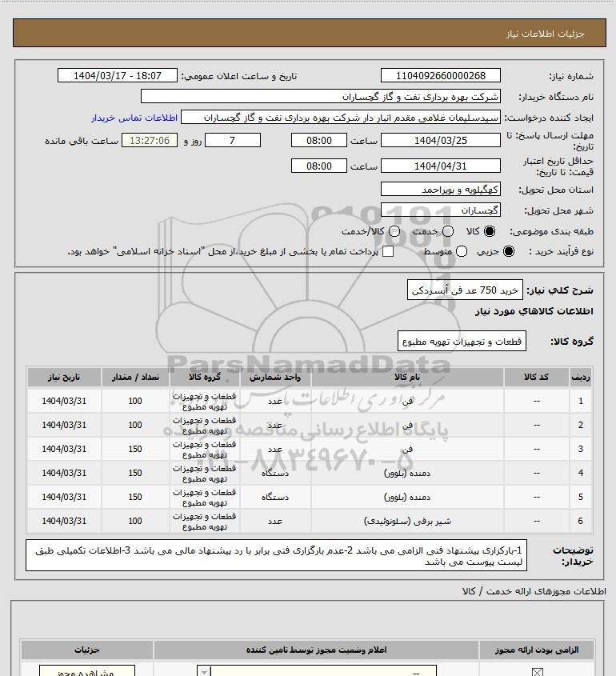Click the general description خرید 750 عدد فن آبسردکن
The width and height of the screenshot is (616, 676).
click(x=465, y=290)
